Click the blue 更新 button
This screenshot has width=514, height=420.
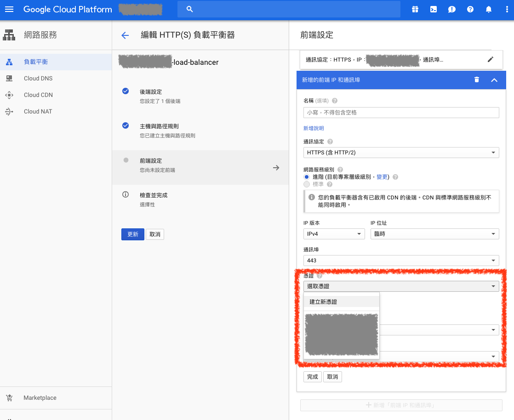(x=132, y=234)
